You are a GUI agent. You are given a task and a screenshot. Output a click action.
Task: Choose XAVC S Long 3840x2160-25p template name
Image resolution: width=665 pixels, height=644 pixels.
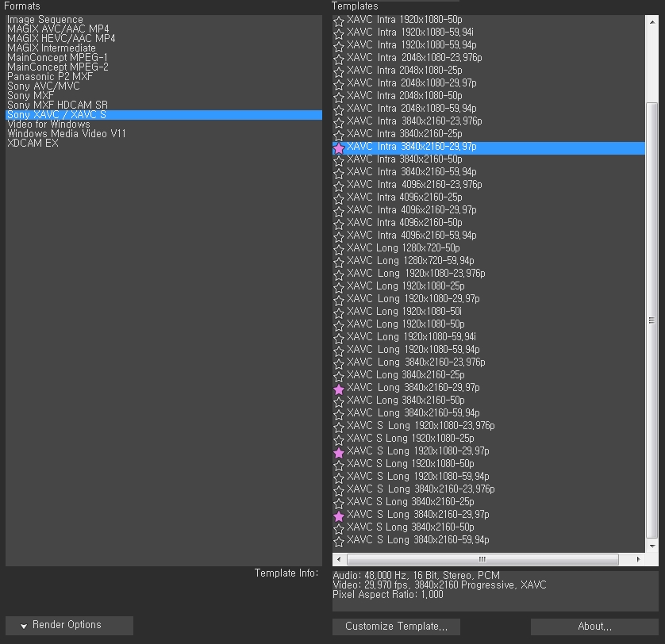[410, 501]
